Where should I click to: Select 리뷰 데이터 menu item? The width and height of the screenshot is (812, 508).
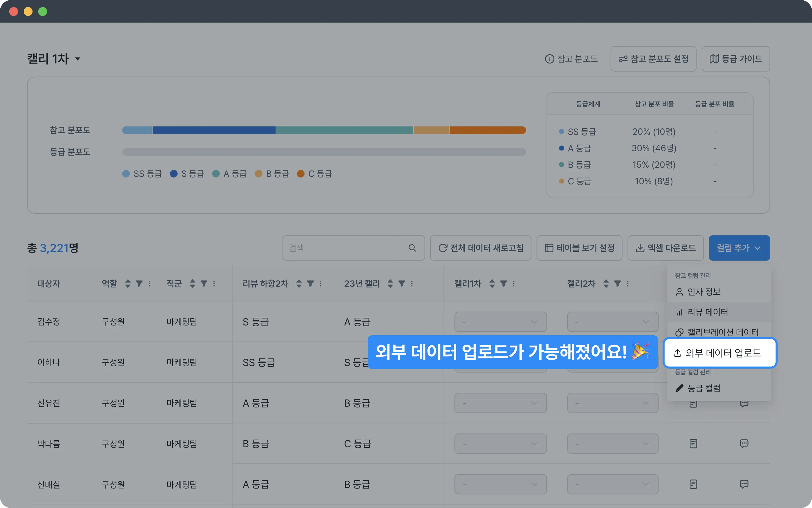click(x=719, y=312)
